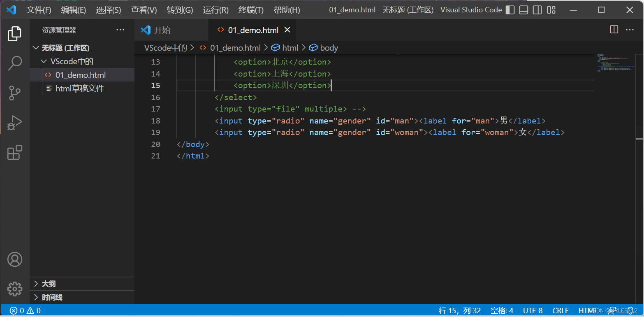This screenshot has height=317, width=644.
Task: Open the Extensions view
Action: [15, 152]
